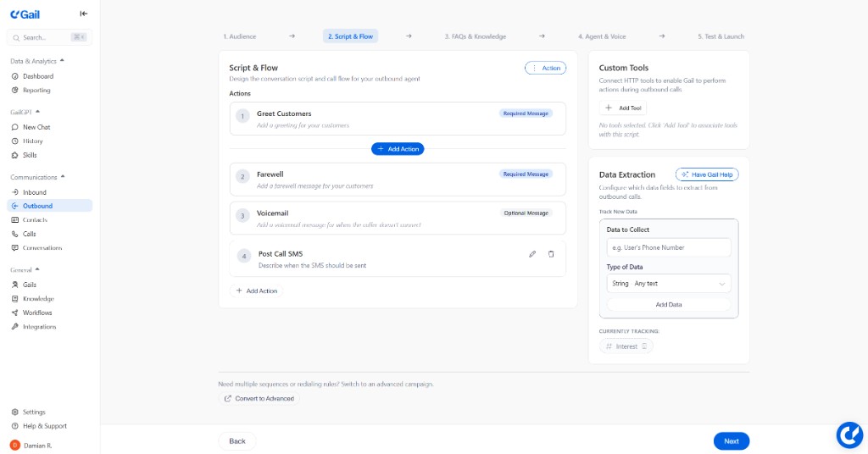Go to step 3. FAQs & Knowledge
Image resolution: width=868 pixels, height=454 pixels.
click(475, 36)
